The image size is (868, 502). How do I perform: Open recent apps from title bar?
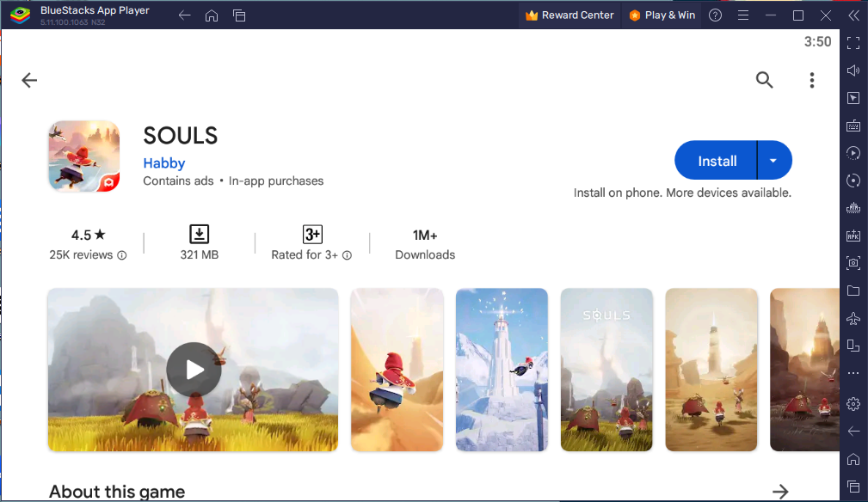tap(239, 15)
